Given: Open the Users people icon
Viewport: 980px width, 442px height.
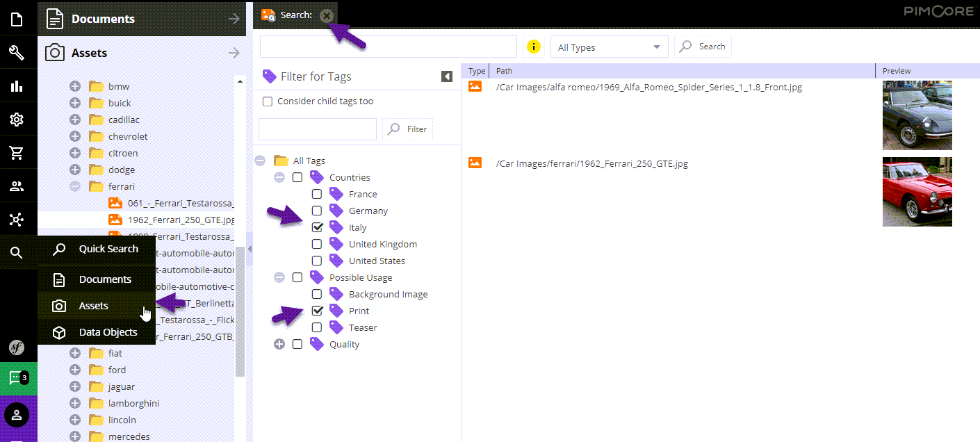Looking at the screenshot, I should tap(17, 186).
